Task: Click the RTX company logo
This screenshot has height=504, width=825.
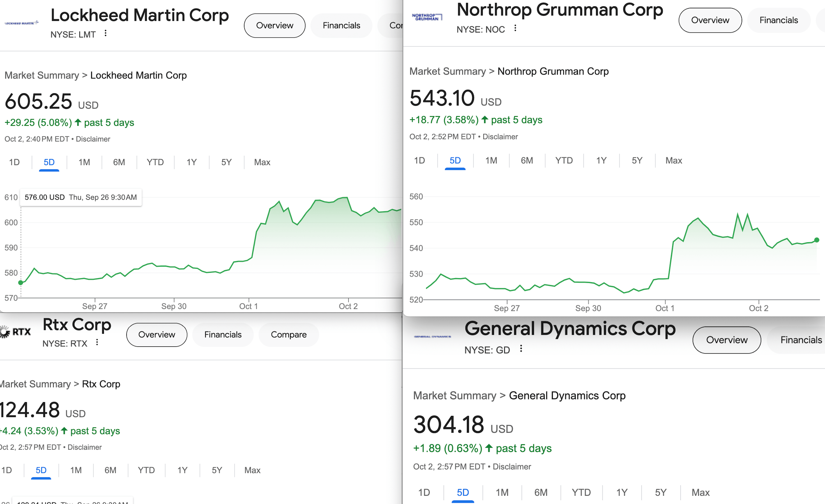Action: tap(16, 332)
